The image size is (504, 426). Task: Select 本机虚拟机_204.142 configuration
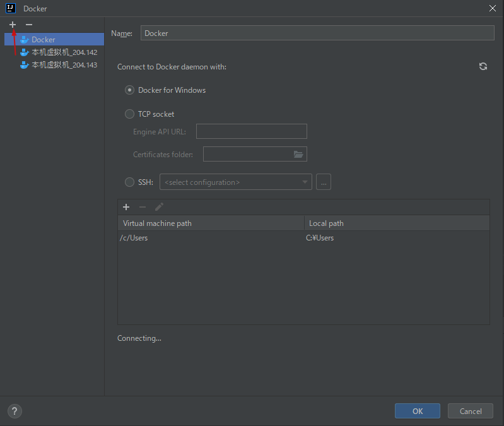click(x=54, y=52)
